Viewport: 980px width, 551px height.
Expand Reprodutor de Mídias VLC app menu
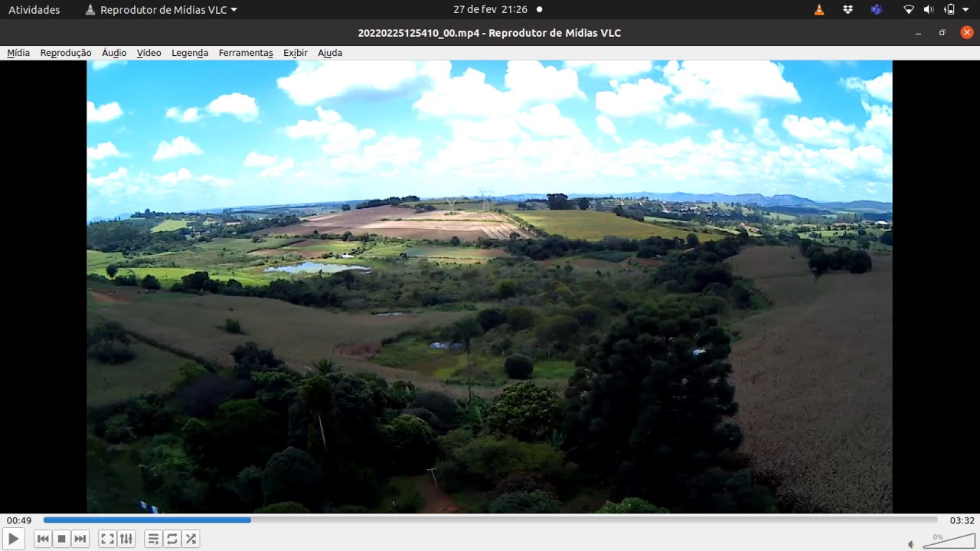pyautogui.click(x=161, y=10)
